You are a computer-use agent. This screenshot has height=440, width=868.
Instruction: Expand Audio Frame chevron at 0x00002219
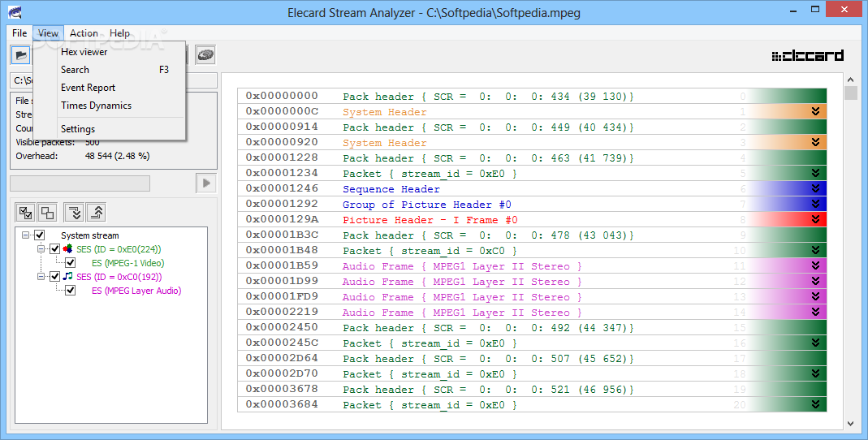click(x=815, y=313)
